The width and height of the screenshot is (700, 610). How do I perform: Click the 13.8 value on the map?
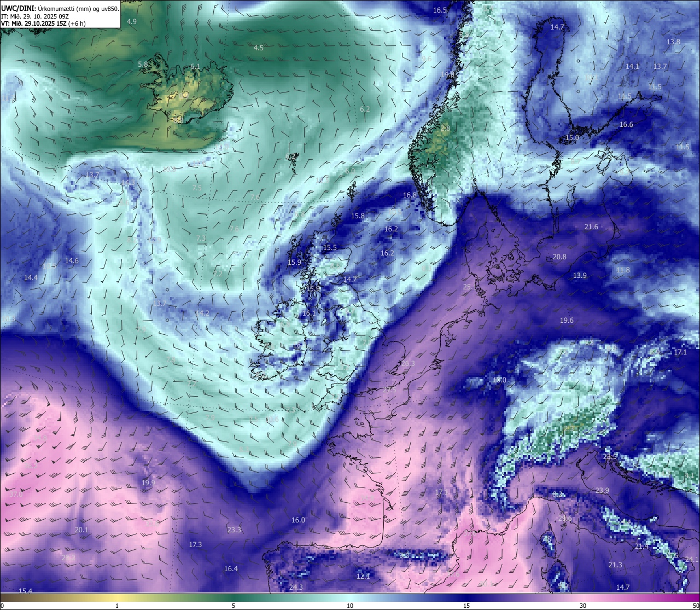tap(674, 42)
